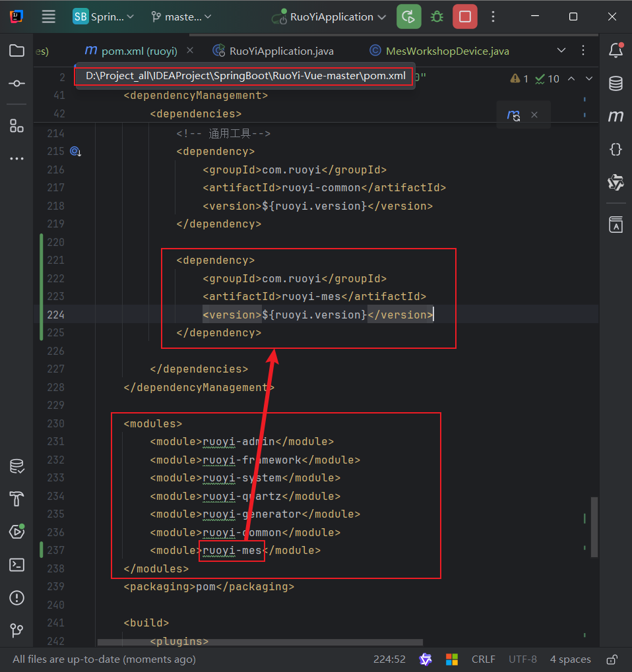Open the Problems tool window
This screenshot has height=672, width=632.
click(16, 598)
